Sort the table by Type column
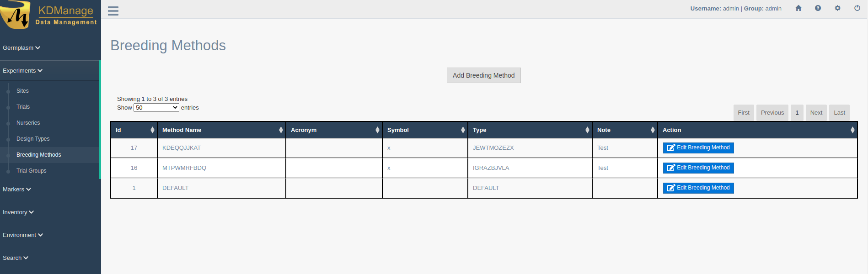868x274 pixels. pyautogui.click(x=587, y=130)
